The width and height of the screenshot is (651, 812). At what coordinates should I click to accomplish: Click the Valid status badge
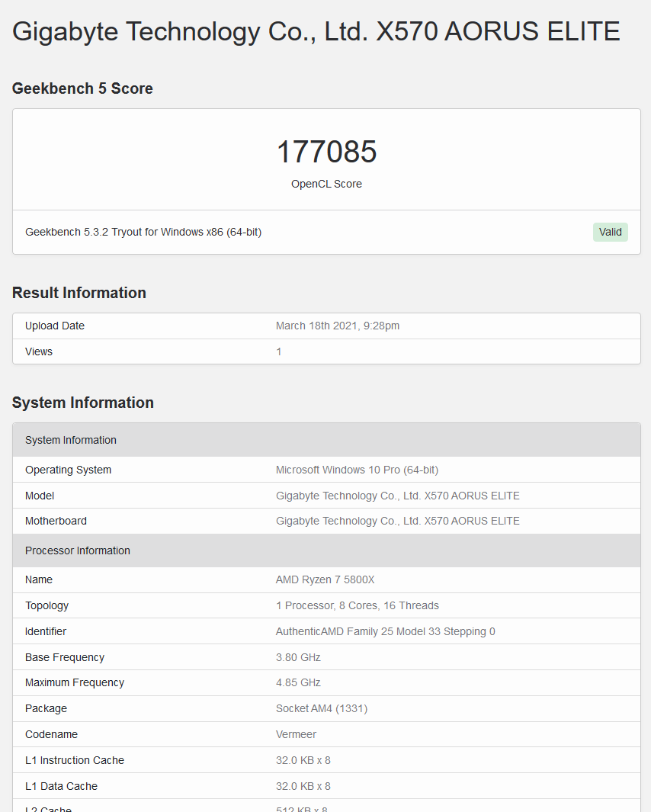click(610, 232)
